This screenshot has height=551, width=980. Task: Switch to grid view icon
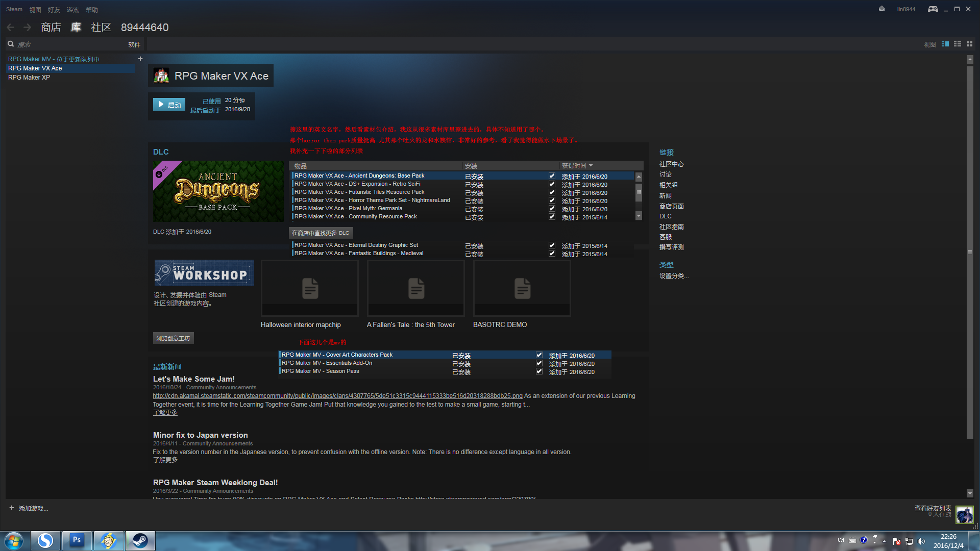[x=970, y=44]
